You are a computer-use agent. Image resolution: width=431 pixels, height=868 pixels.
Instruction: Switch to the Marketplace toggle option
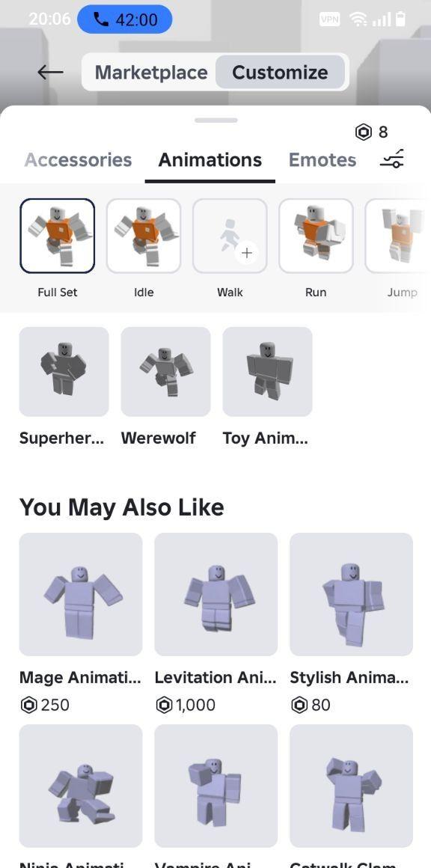point(151,72)
